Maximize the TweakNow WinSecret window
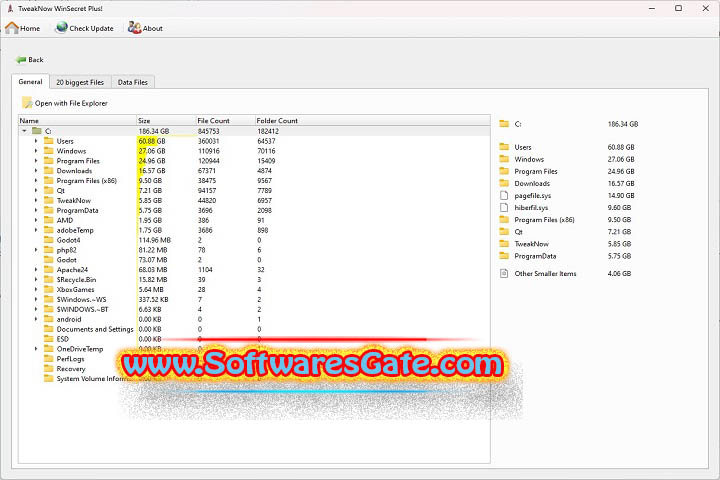Viewport: 720px width, 480px height. 678,8
